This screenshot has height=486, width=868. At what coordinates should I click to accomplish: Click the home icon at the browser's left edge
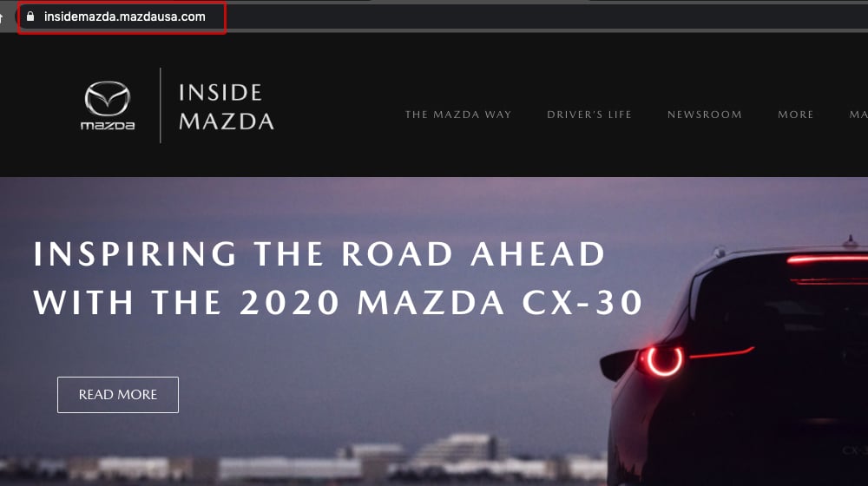point(2,17)
